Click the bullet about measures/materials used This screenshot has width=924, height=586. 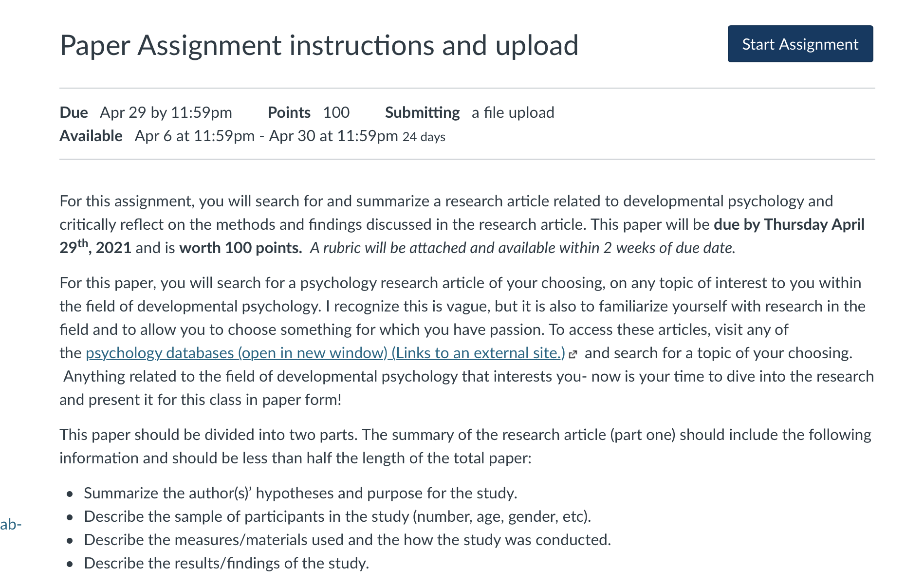pyautogui.click(x=347, y=540)
